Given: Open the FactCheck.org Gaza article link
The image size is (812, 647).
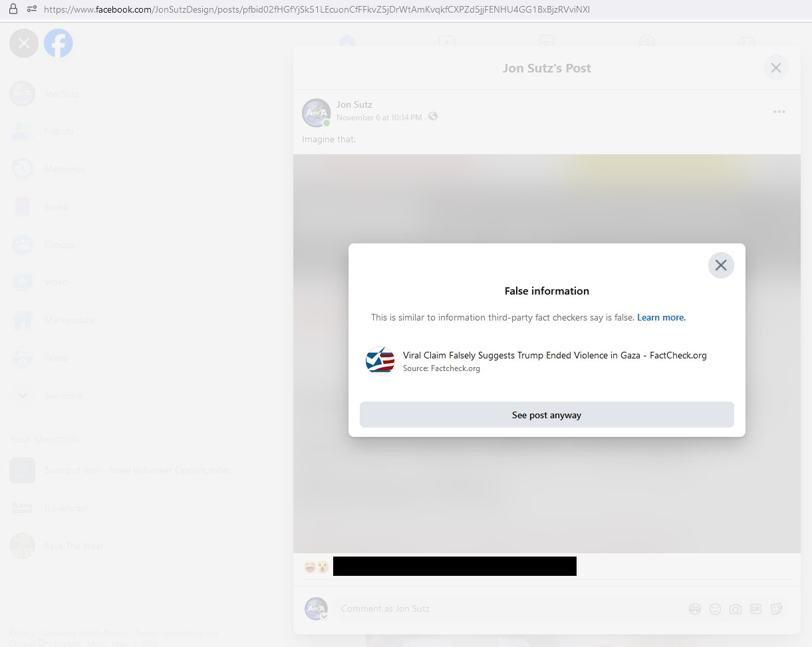Looking at the screenshot, I should tap(555, 355).
